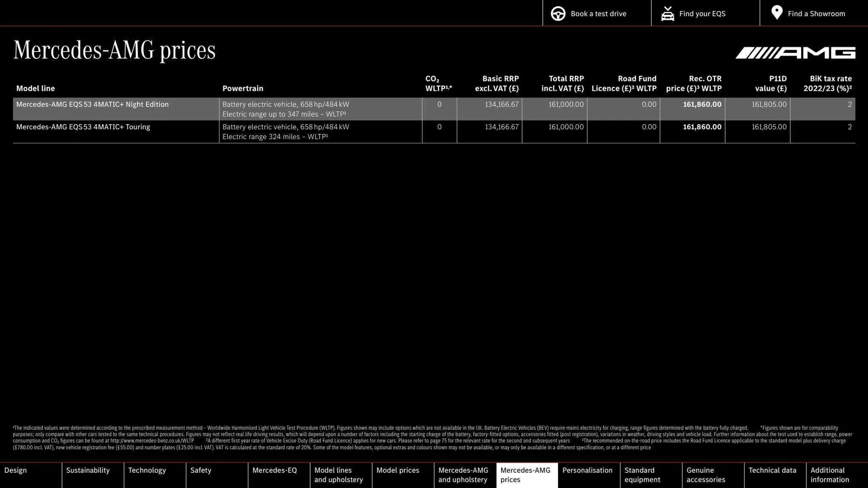Screen dimensions: 868x488
Task: Select the Genuine accessories tab
Action: 706,475
